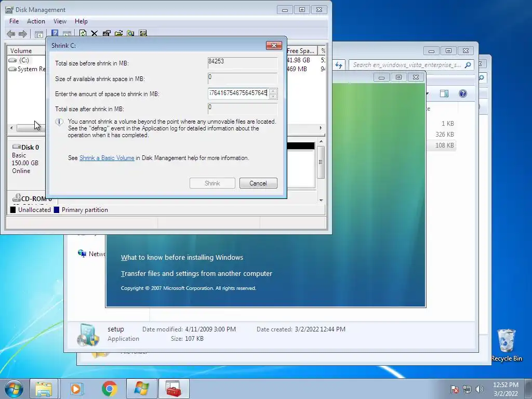This screenshot has height=399, width=532.
Task: Click the Cancel button in Shrink C: dialog
Action: point(258,183)
